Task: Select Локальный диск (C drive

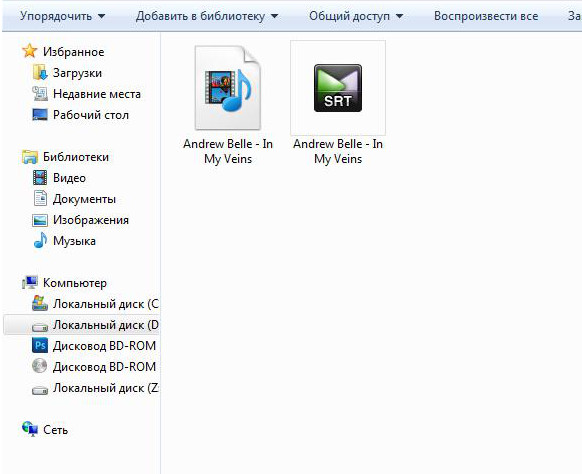Action: pos(106,304)
